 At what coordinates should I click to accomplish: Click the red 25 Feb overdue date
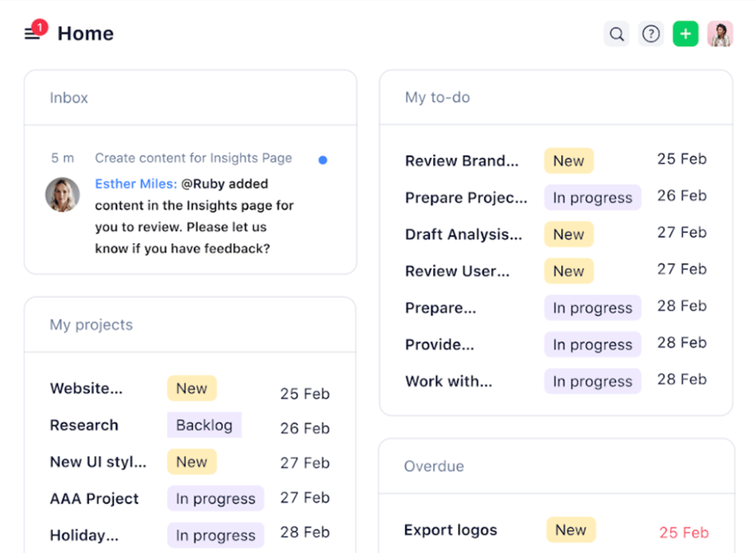click(x=684, y=532)
